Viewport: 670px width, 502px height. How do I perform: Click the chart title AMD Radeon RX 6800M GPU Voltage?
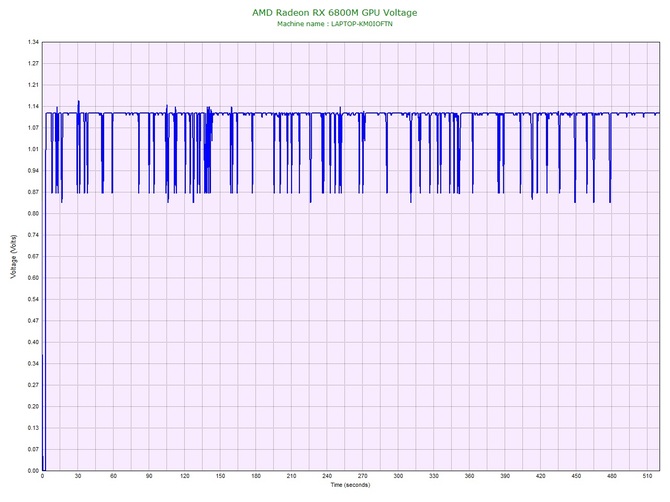pos(335,12)
